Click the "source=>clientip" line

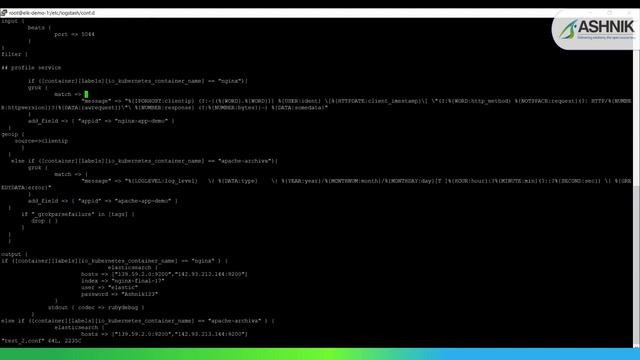click(x=41, y=141)
